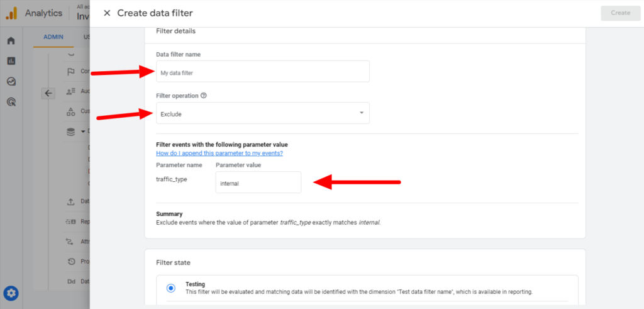Screen dimensions: 644x309
Task: Click the data import upload icon
Action: pyautogui.click(x=70, y=202)
